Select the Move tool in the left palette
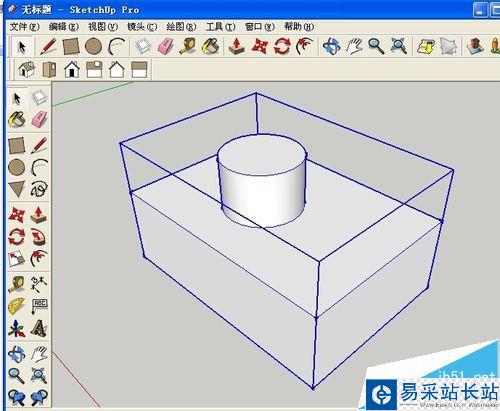500x411 pixels. (x=17, y=215)
